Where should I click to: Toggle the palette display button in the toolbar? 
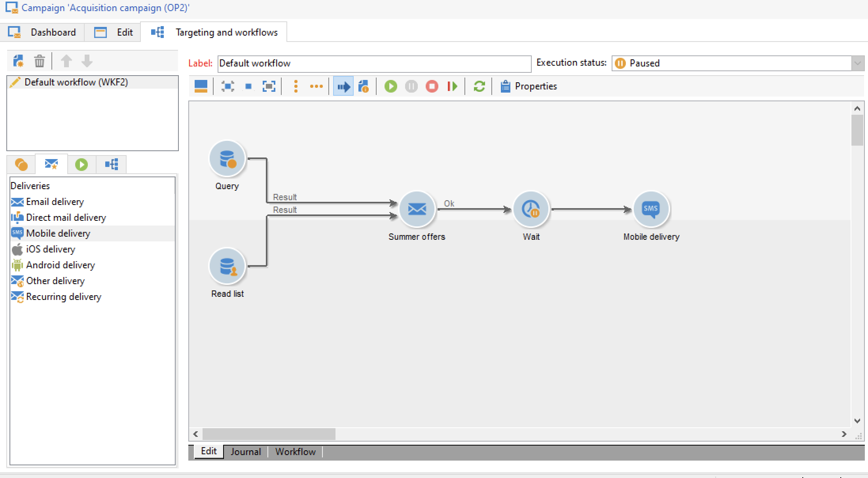pos(201,86)
